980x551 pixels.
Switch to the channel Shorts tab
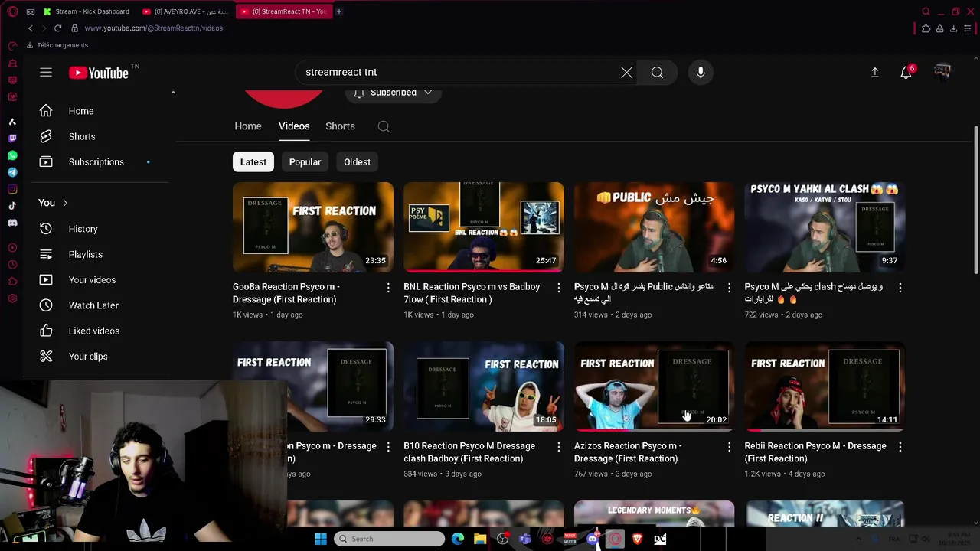coord(340,126)
